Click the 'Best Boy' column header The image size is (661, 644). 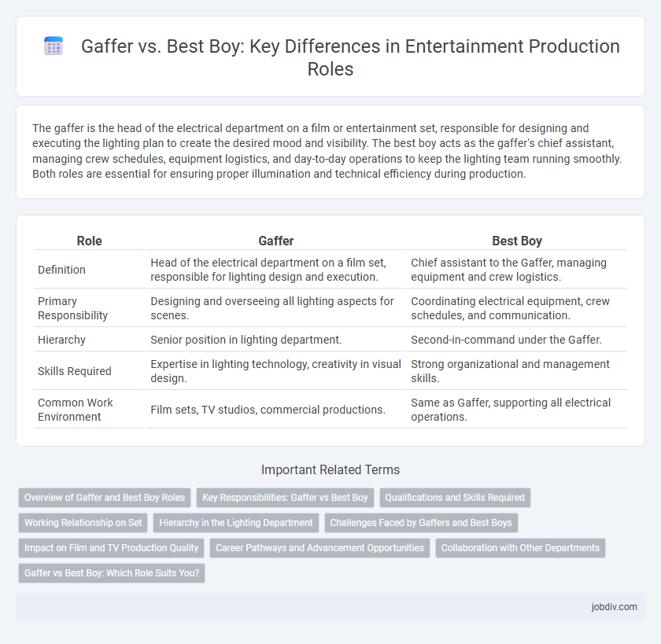click(517, 241)
